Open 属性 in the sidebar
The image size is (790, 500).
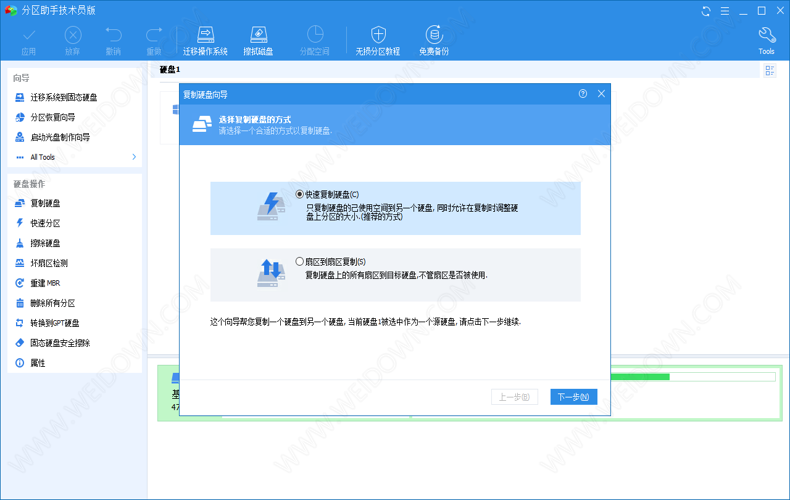point(37,363)
